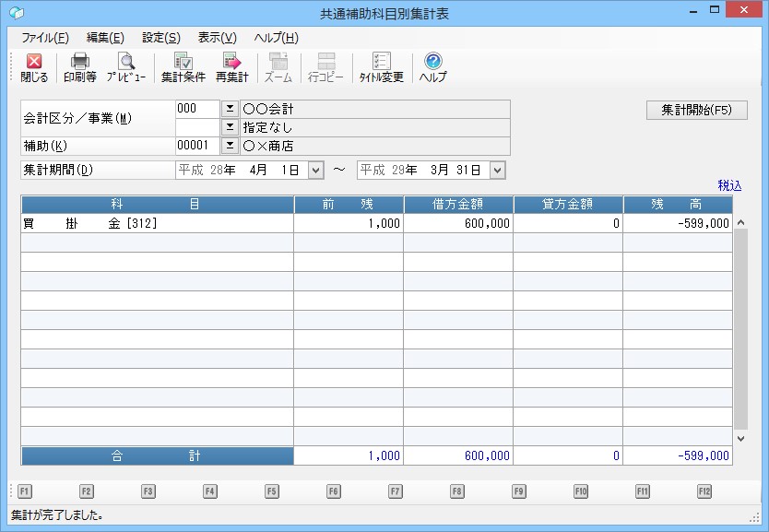Click the 集計開始(F5) button
The width and height of the screenshot is (769, 532).
(x=696, y=110)
